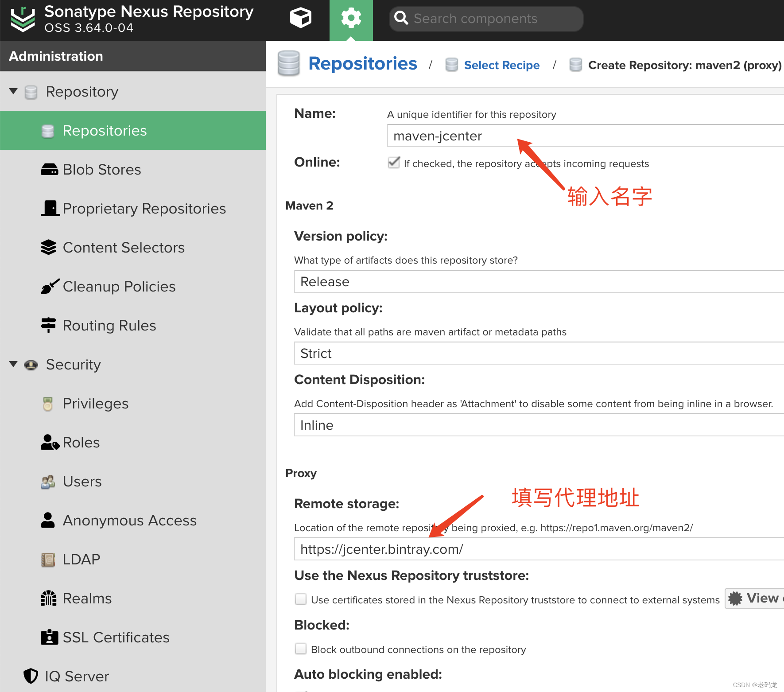Screen dimensions: 784x692
Task: Click the Routing Rules signpost icon
Action: [x=48, y=325]
